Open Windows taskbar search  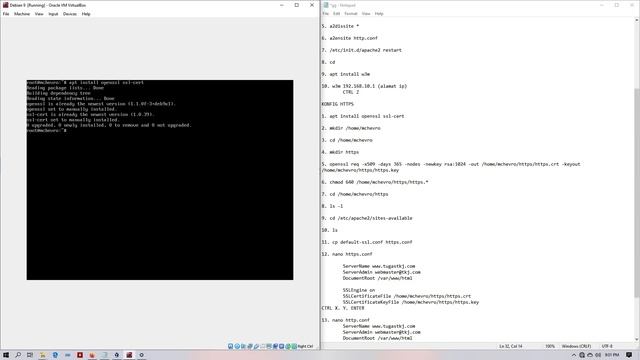pyautogui.click(x=18, y=355)
